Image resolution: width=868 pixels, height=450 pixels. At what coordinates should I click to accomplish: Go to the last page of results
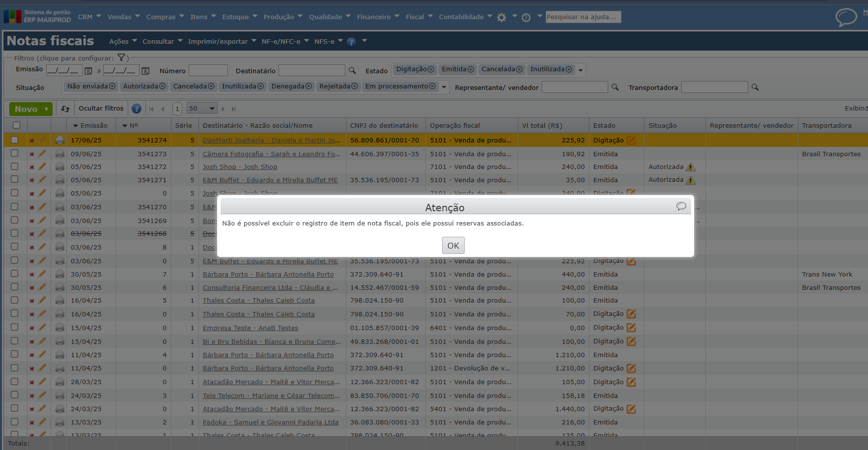coord(234,109)
